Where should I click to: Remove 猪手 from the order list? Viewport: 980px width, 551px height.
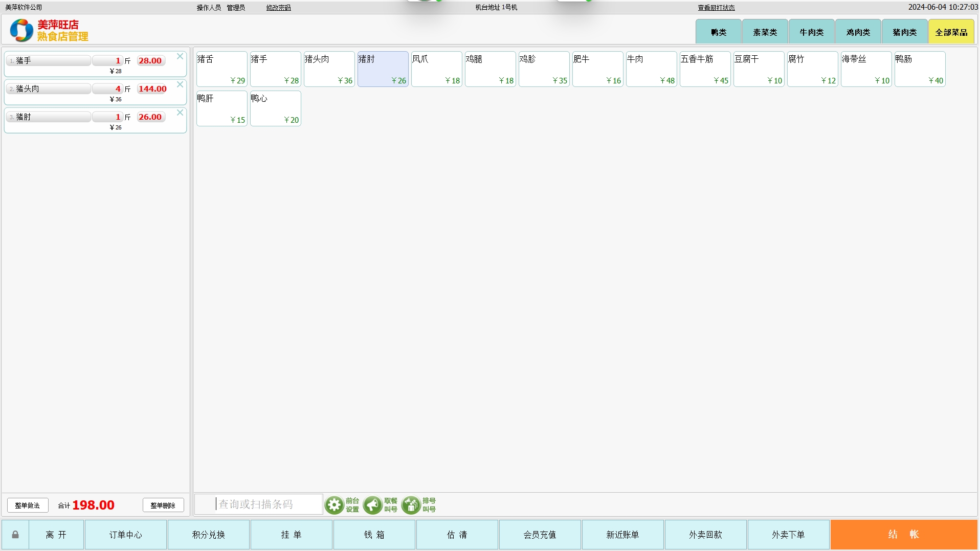[x=180, y=57]
